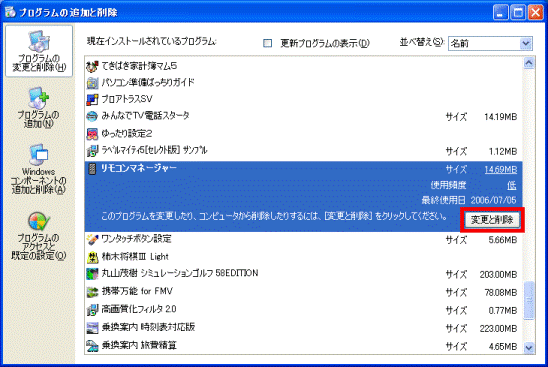Click the リモコンマネージャー remote icon

(x=92, y=169)
